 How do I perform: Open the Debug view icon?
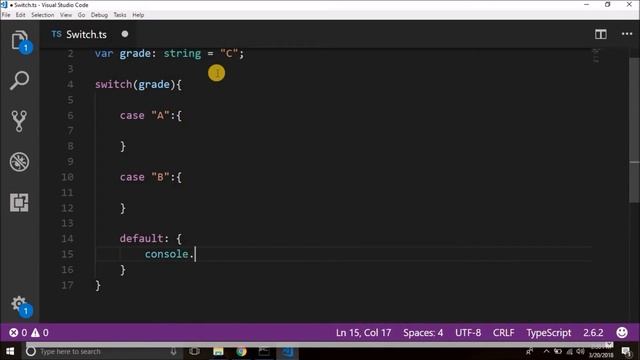20,162
